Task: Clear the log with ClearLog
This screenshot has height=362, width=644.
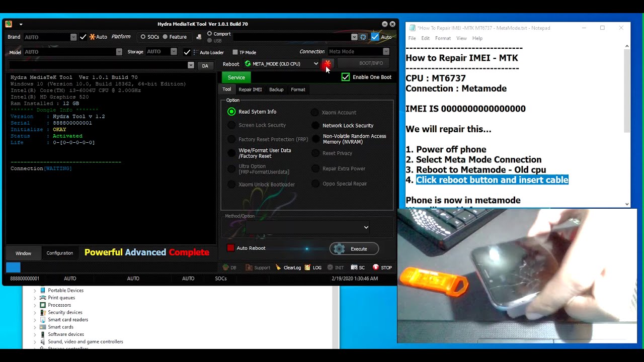Action: coord(289,267)
